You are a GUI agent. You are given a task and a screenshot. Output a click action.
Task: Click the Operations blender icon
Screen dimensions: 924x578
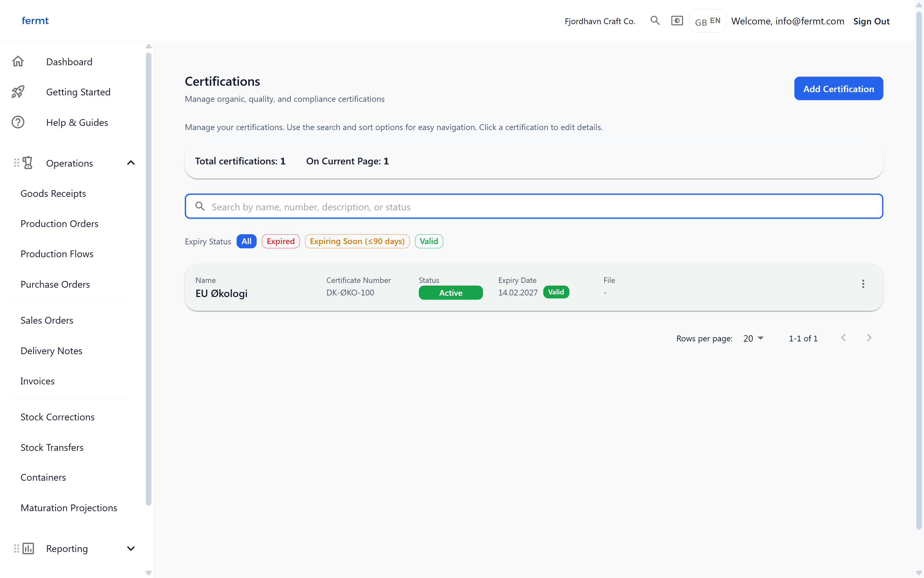pos(28,163)
